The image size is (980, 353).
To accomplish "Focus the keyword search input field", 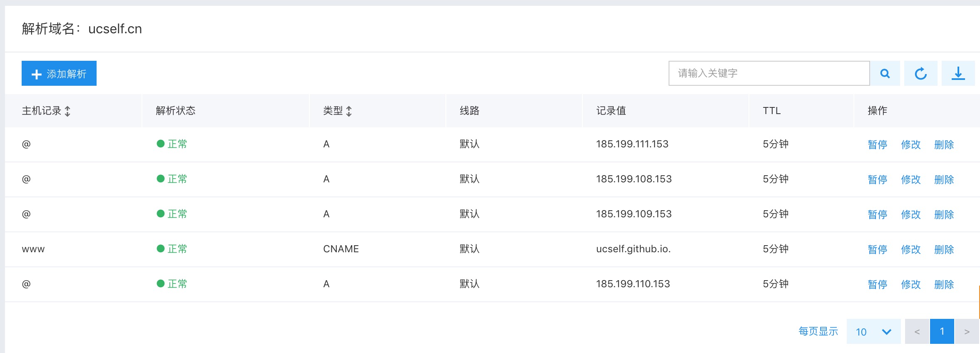I will [x=769, y=74].
